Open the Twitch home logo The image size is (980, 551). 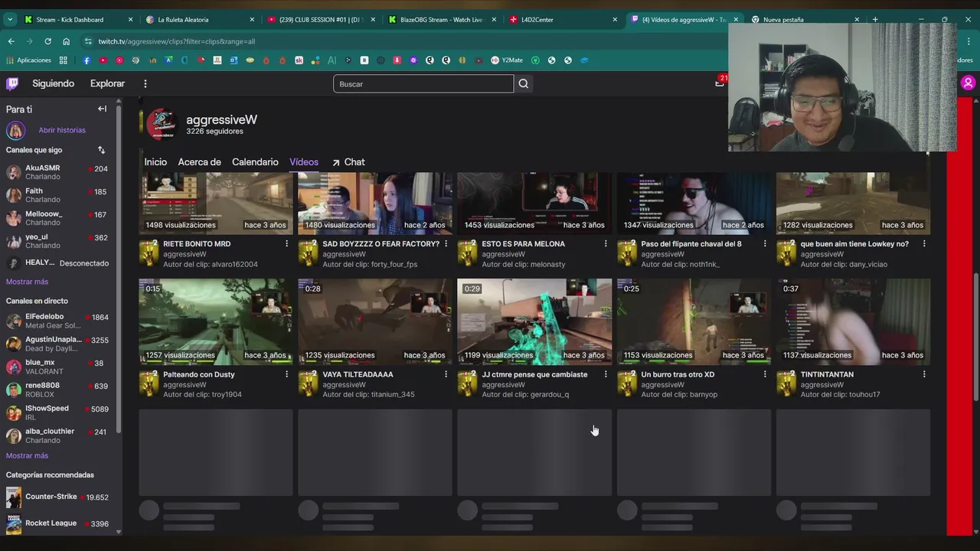12,83
